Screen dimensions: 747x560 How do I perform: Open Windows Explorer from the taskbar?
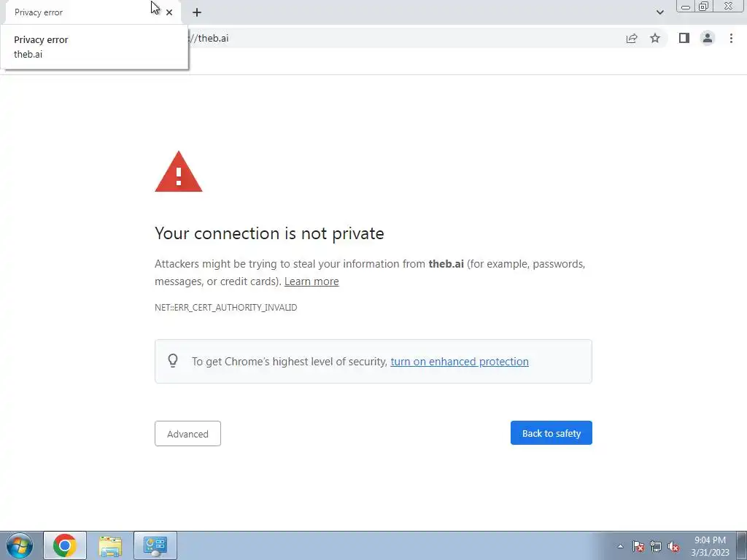(x=110, y=545)
